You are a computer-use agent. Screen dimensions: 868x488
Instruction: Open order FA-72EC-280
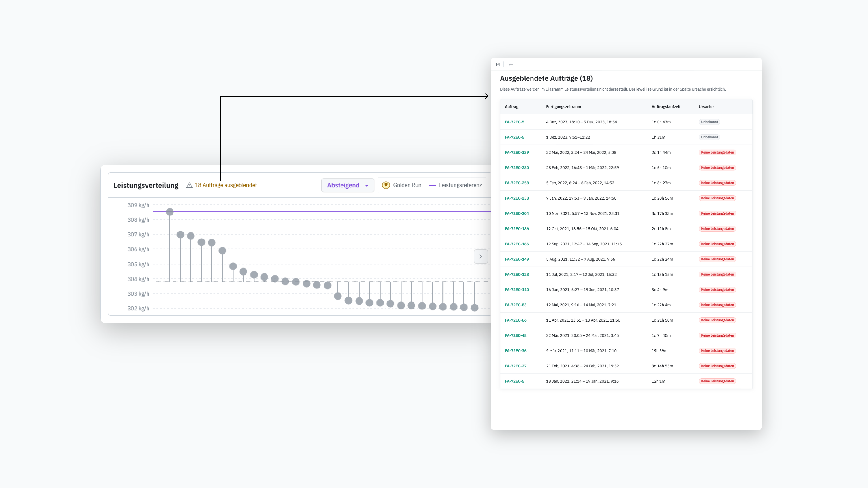click(517, 168)
